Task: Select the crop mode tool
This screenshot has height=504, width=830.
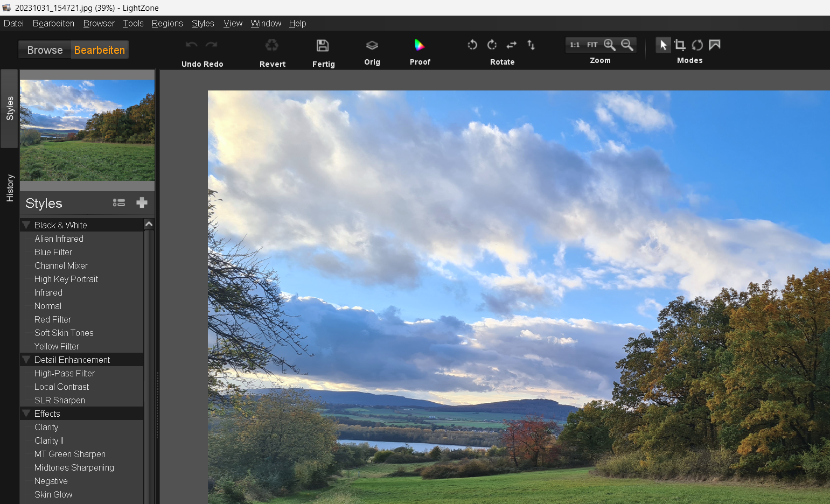Action: point(680,45)
